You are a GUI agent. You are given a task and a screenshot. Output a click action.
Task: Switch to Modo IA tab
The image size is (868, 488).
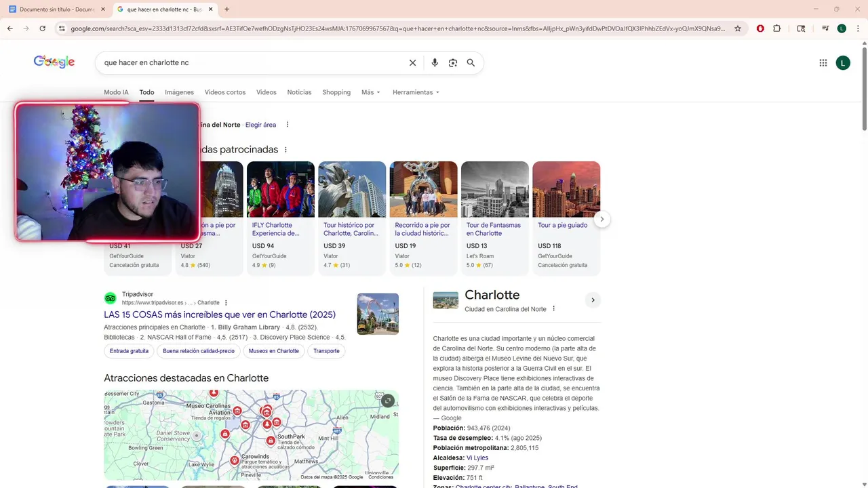tap(116, 92)
